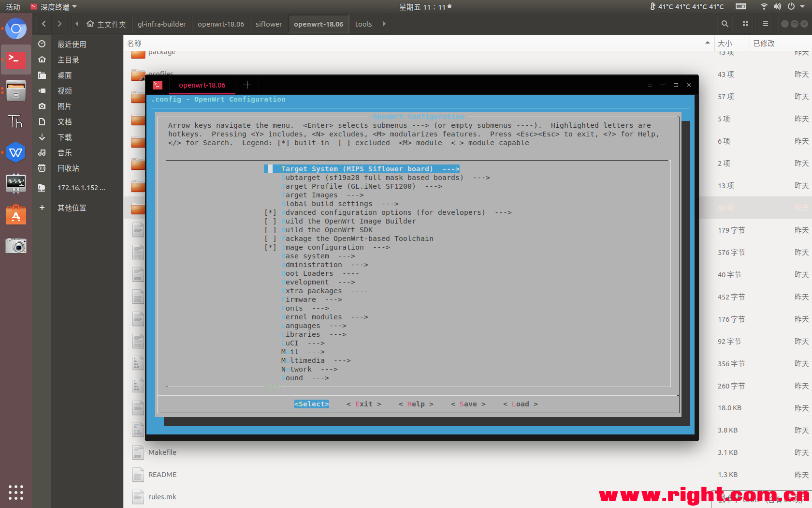This screenshot has width=812, height=508.
Task: Go back in file manager
Action: [44, 24]
